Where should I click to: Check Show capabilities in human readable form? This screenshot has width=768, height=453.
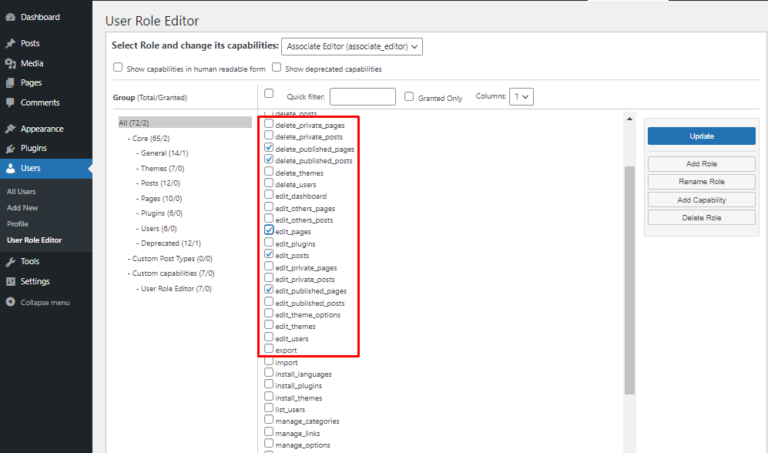click(119, 69)
